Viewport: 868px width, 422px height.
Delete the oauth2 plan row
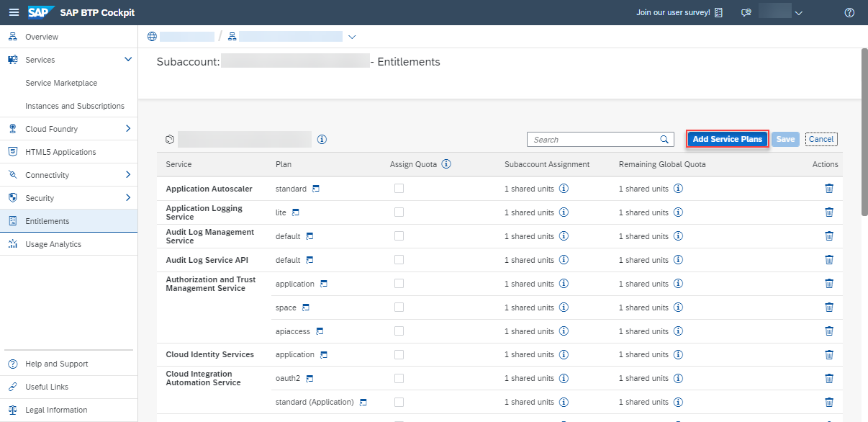pos(829,378)
